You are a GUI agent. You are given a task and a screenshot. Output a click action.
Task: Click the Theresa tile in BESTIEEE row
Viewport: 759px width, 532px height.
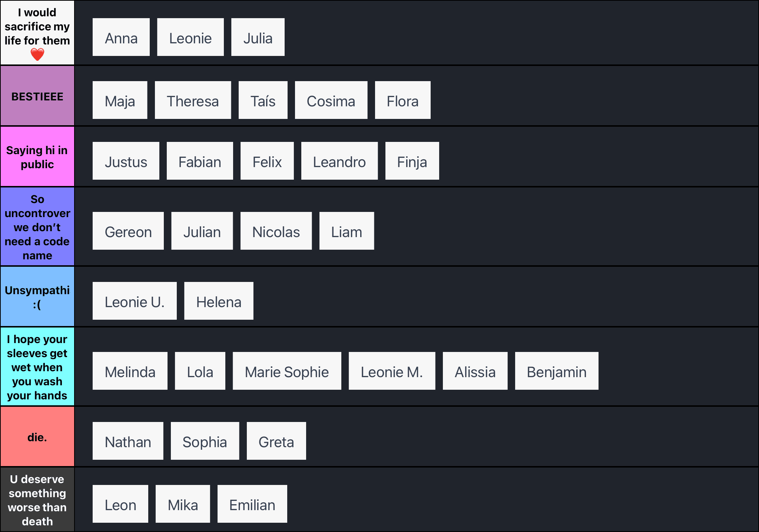[x=193, y=100]
